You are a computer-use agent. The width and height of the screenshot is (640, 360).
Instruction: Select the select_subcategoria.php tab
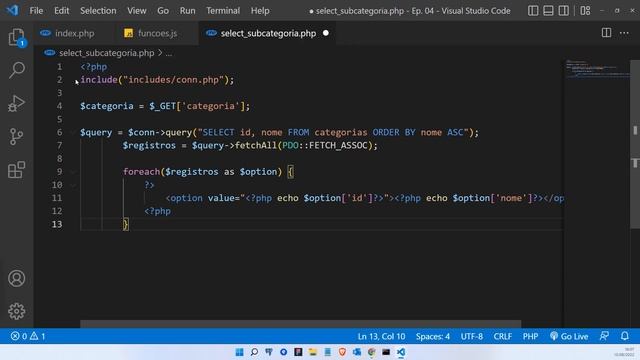click(x=267, y=33)
